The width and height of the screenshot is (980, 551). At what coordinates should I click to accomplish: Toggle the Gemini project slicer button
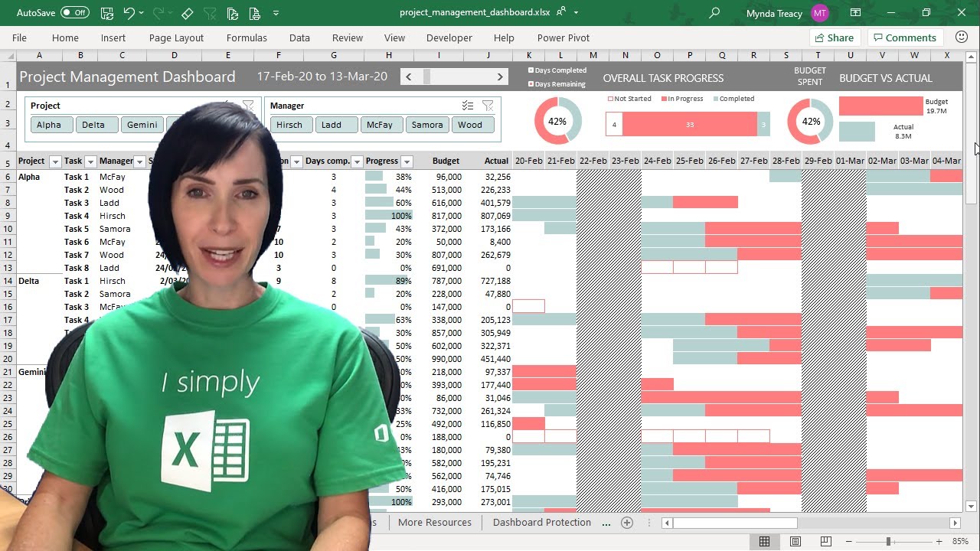tap(142, 125)
